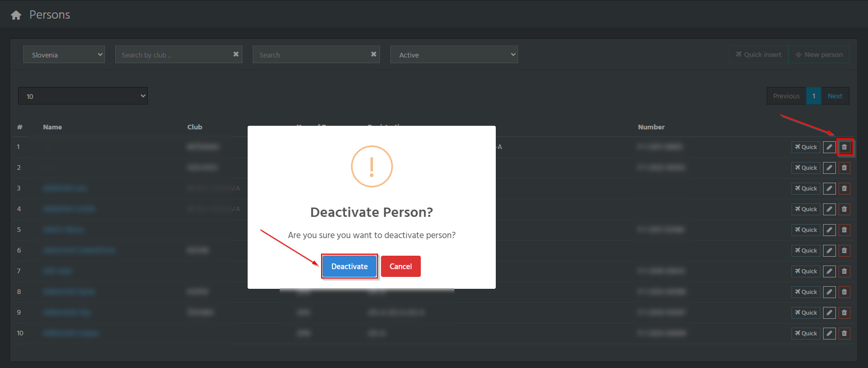
Task: Click Quick button in row 10
Action: tap(806, 333)
